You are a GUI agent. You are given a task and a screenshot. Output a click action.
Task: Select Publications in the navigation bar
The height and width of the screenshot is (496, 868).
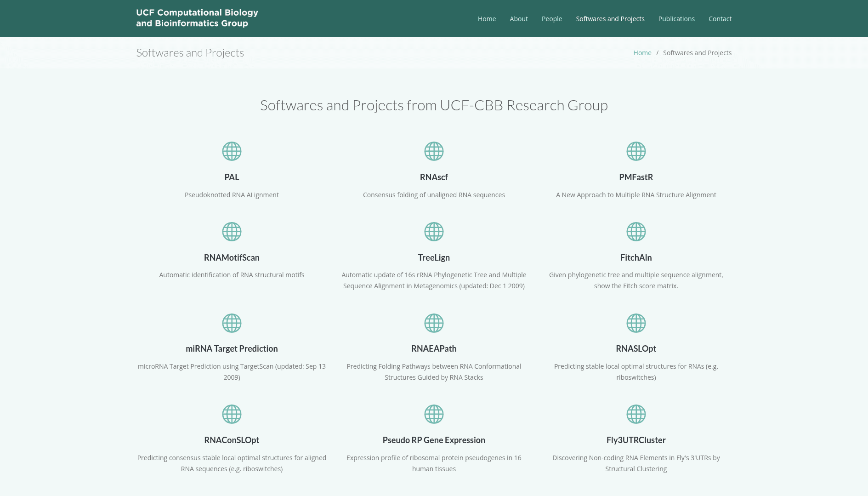(676, 19)
